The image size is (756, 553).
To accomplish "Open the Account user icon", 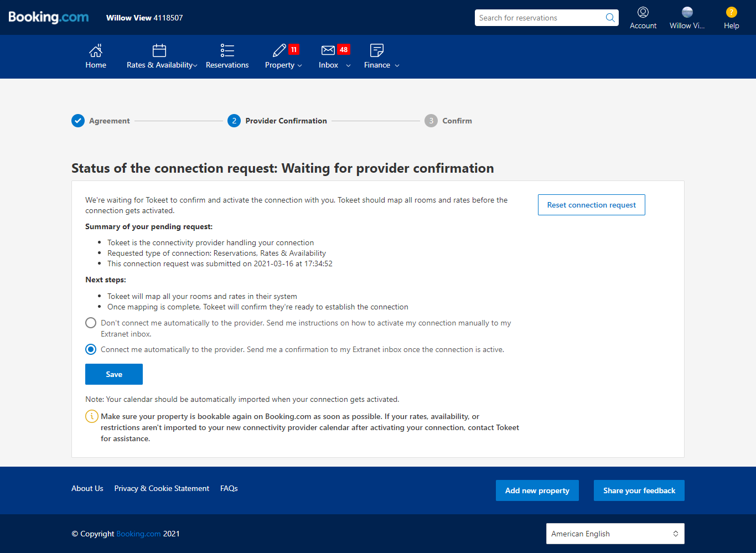I will [643, 12].
